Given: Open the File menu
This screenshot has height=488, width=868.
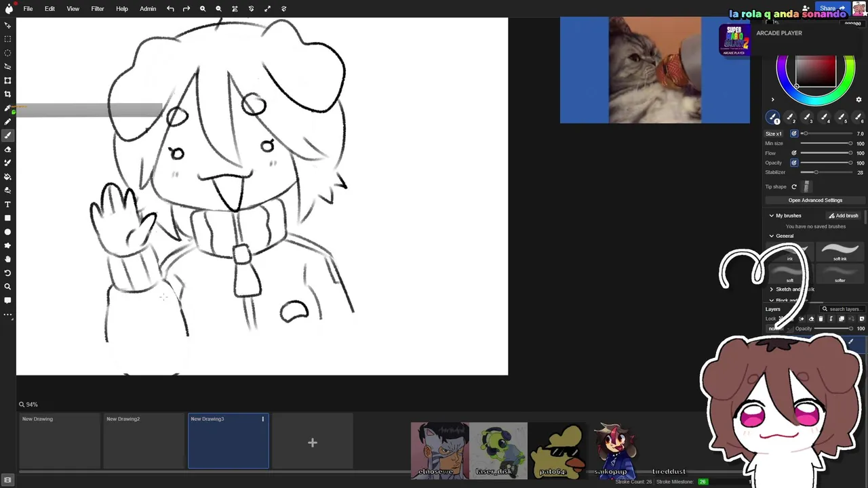Looking at the screenshot, I should (28, 9).
